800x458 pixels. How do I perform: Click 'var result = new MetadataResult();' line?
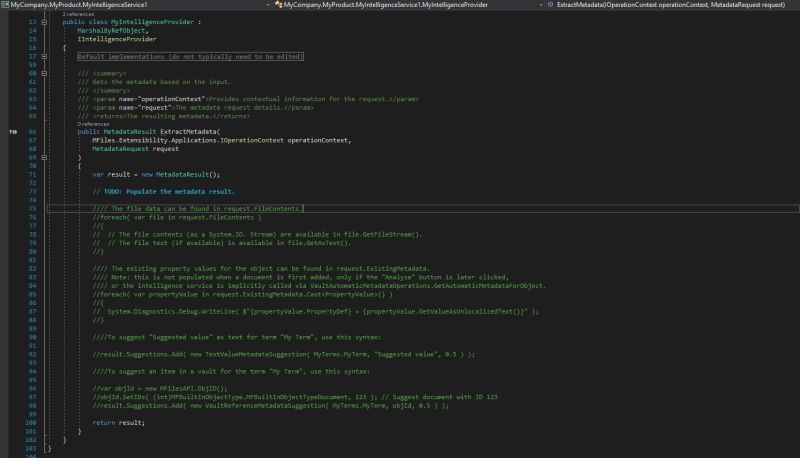(x=156, y=174)
